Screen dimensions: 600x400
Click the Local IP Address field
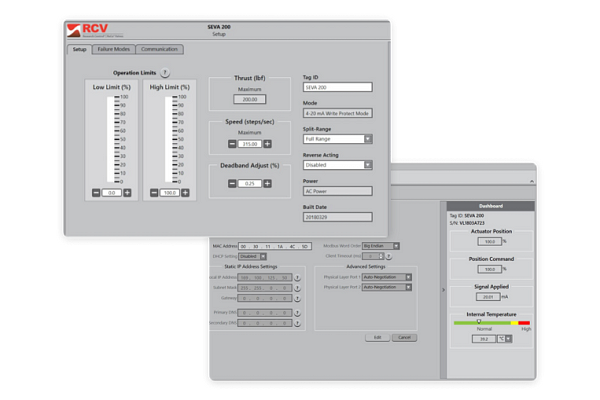265,277
